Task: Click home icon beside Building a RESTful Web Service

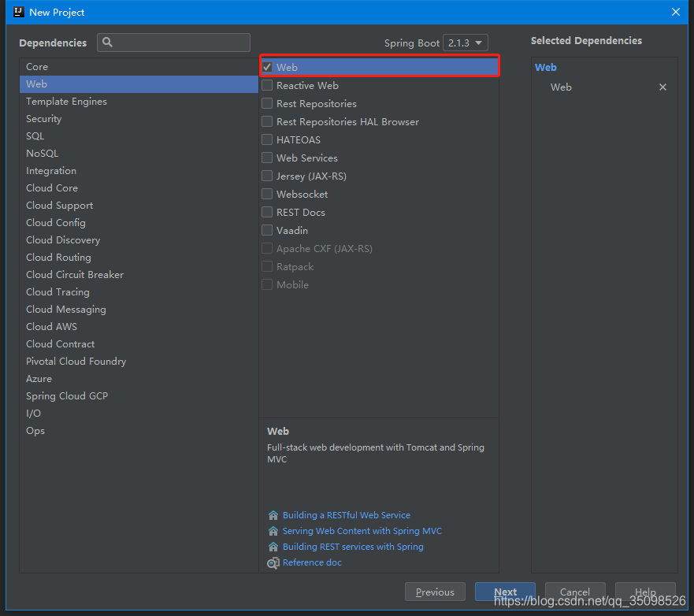Action: (273, 515)
